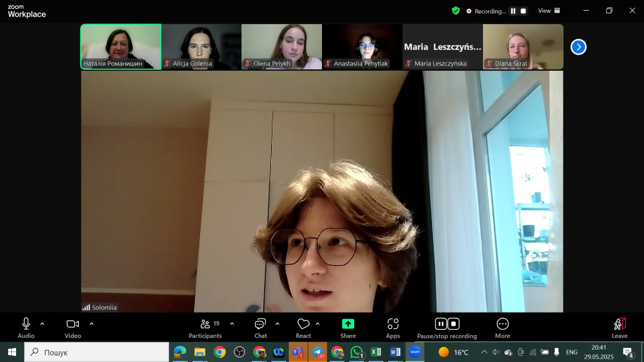Open the Chat panel
The width and height of the screenshot is (644, 362).
[260, 327]
